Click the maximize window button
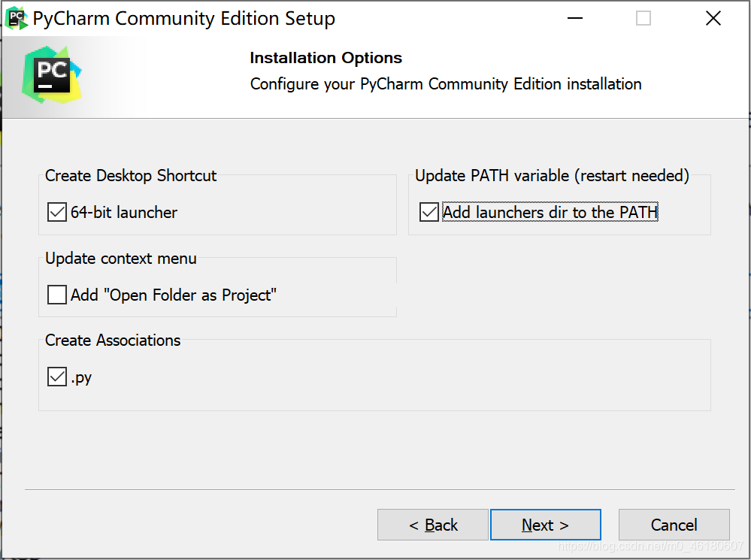 (x=643, y=18)
